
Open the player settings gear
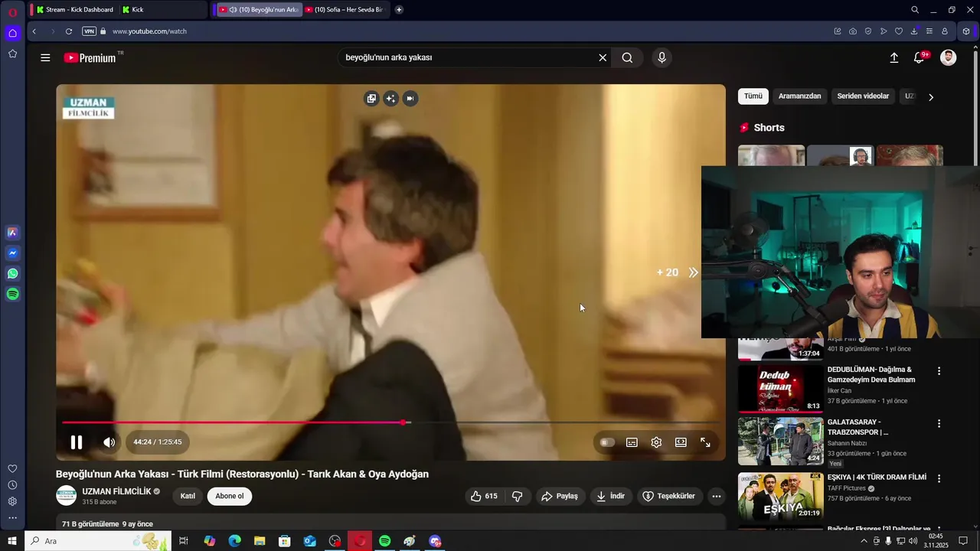pos(656,442)
